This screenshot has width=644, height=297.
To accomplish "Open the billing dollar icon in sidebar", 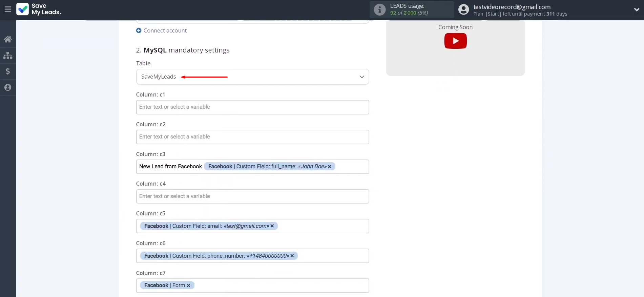I will (x=8, y=71).
